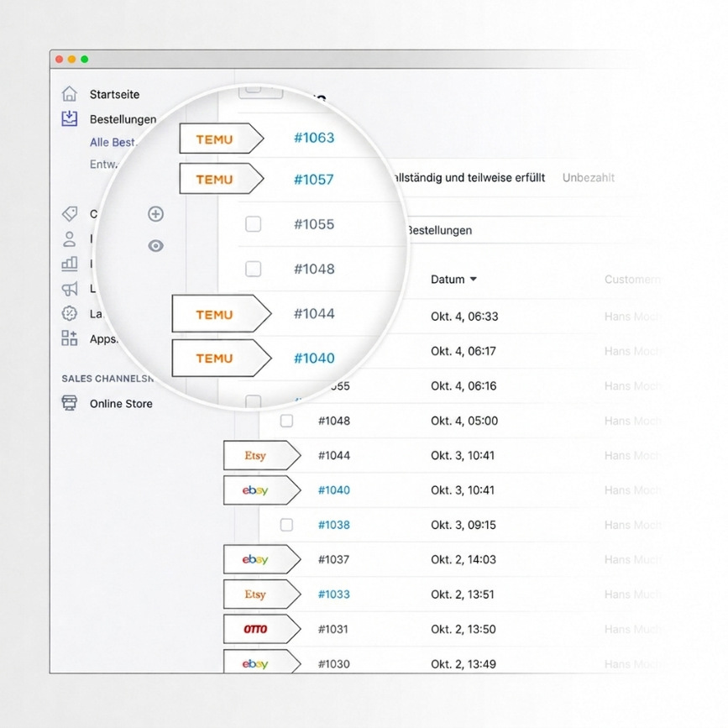
Task: Open Online Store sales channel
Action: tap(121, 403)
